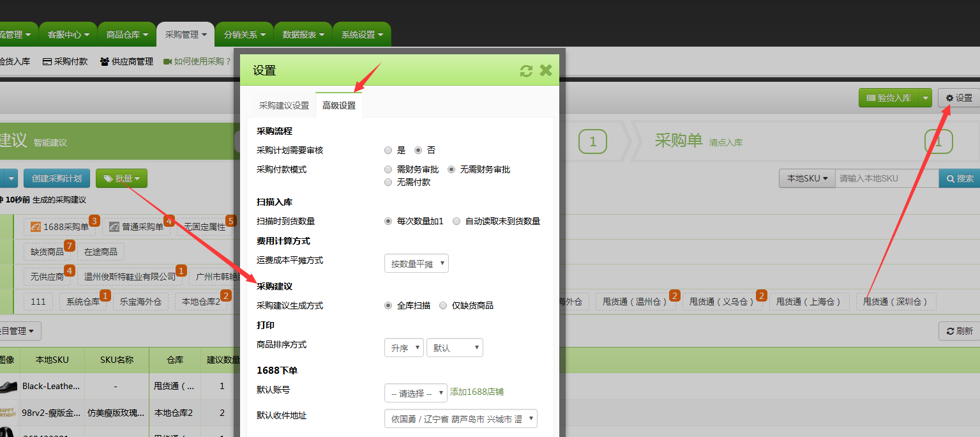Select the 甩货通（温州仓）warehouse tag

635,302
